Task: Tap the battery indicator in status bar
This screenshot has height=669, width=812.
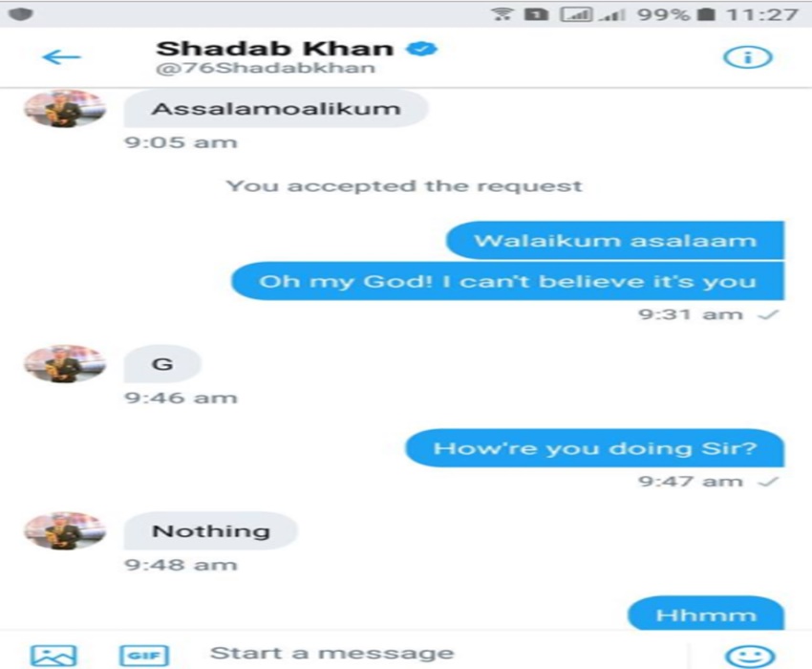Action: click(x=705, y=14)
